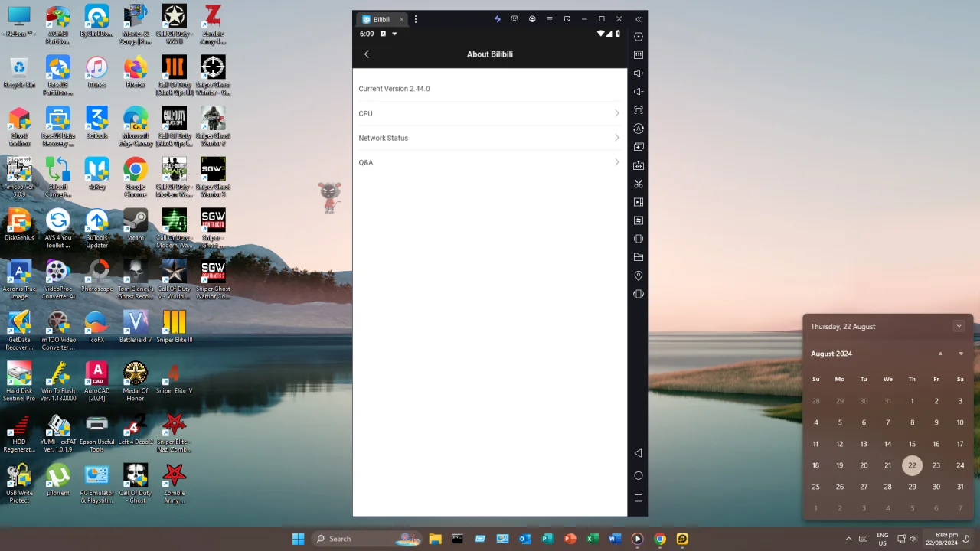980x551 pixels.
Task: Show hidden system tray icons
Action: pos(848,539)
